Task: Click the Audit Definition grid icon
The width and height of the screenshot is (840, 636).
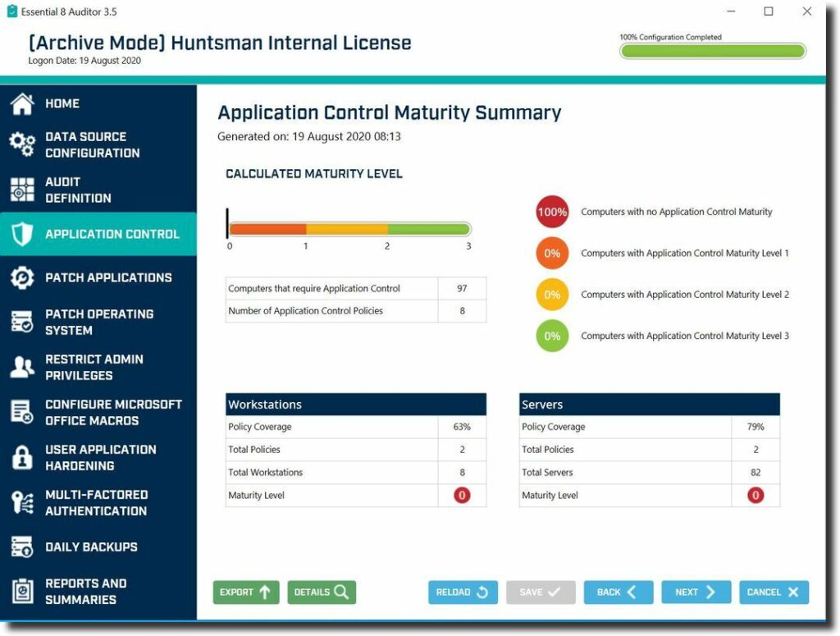Action: (x=25, y=190)
